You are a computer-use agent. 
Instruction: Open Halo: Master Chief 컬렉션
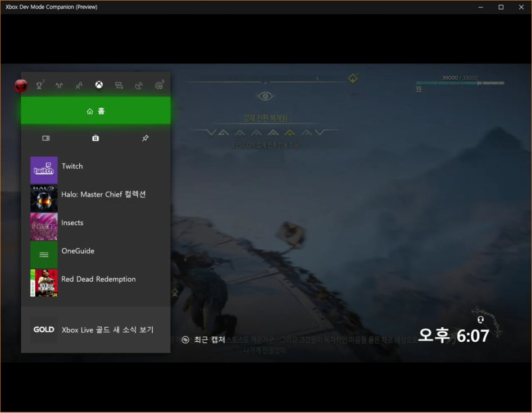[x=103, y=195]
